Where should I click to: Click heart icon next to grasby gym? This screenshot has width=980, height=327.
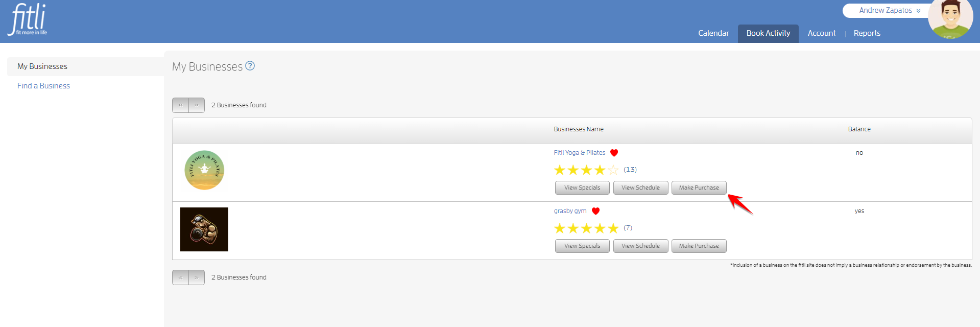tap(595, 211)
